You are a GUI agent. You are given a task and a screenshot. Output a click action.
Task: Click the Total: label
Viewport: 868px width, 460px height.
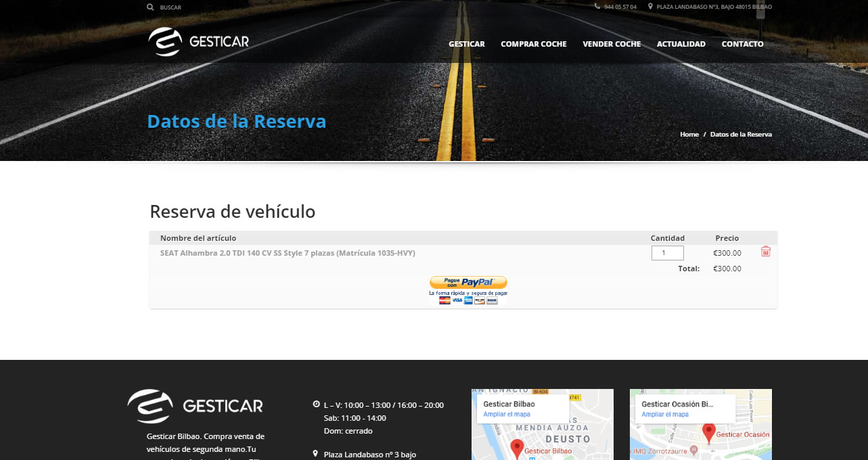tap(689, 269)
